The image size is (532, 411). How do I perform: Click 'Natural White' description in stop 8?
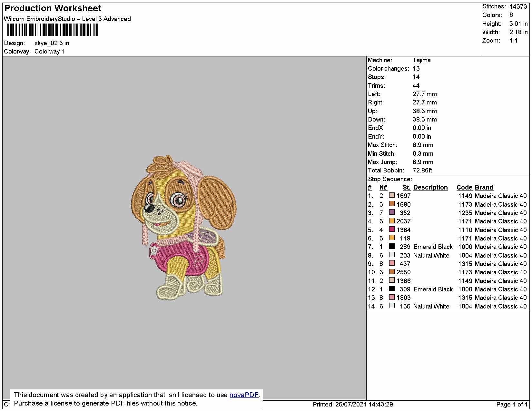tap(431, 256)
